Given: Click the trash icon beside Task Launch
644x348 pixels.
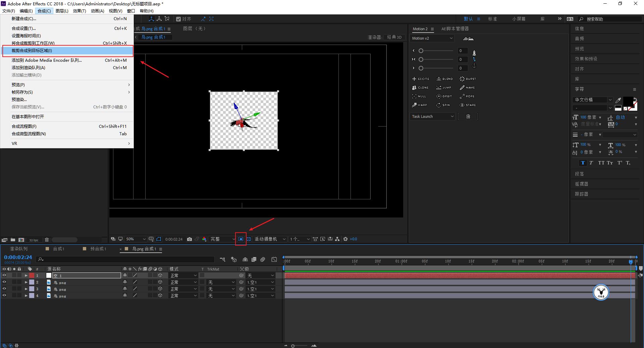Looking at the screenshot, I should (468, 116).
